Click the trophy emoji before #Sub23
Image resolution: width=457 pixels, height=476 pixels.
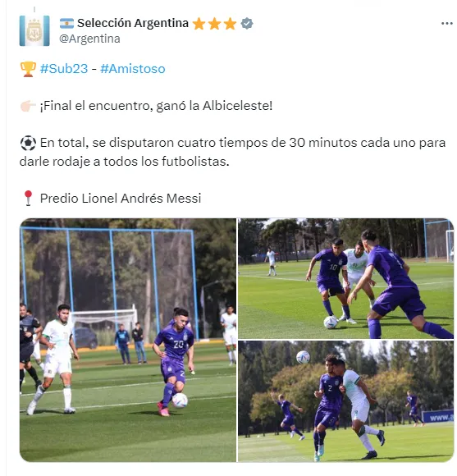coord(28,69)
